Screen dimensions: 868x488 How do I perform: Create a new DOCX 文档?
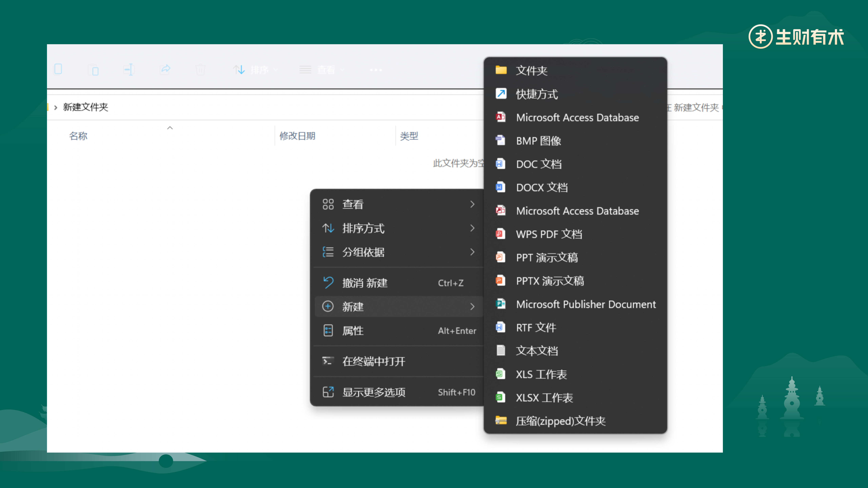point(575,187)
